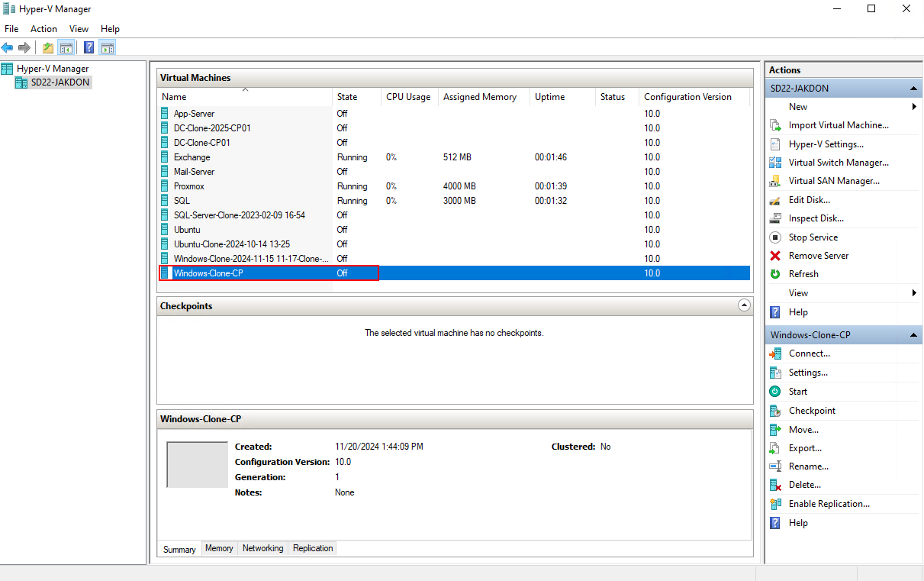Click the red X Remove Server icon
The image size is (924, 581).
click(775, 256)
